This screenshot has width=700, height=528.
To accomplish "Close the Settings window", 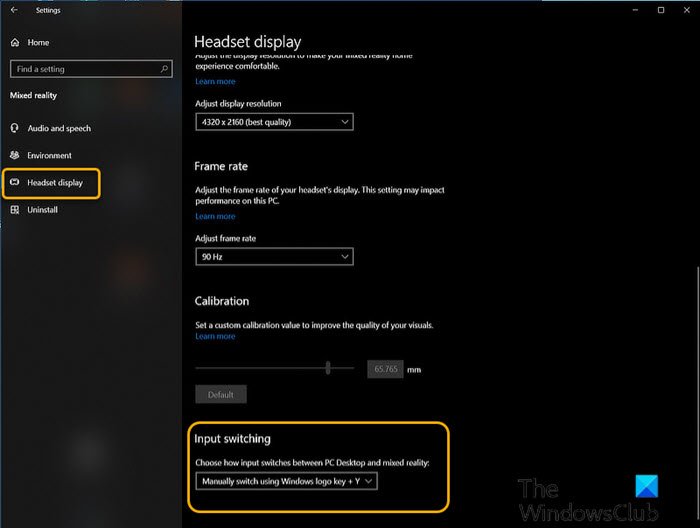I will tap(687, 10).
